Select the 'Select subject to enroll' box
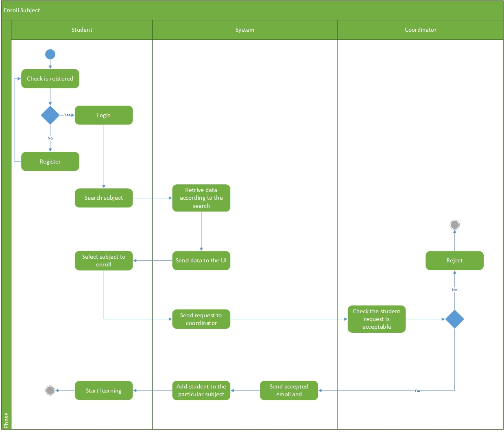 click(x=104, y=260)
